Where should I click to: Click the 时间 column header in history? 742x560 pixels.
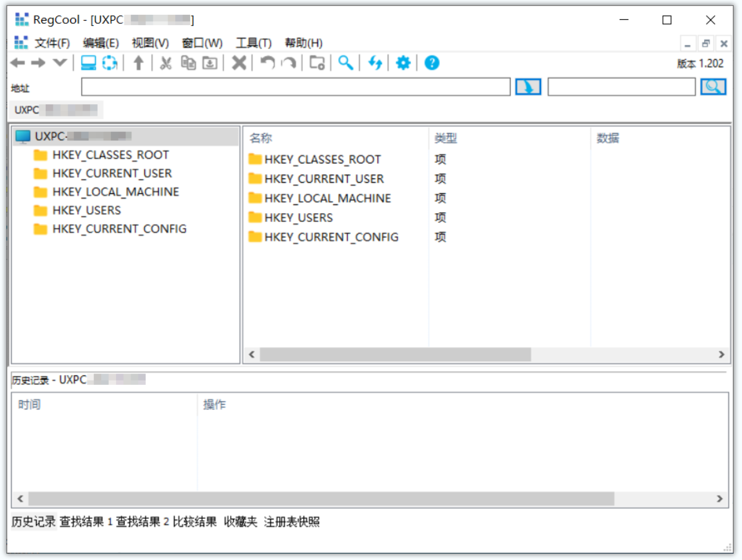(104, 405)
